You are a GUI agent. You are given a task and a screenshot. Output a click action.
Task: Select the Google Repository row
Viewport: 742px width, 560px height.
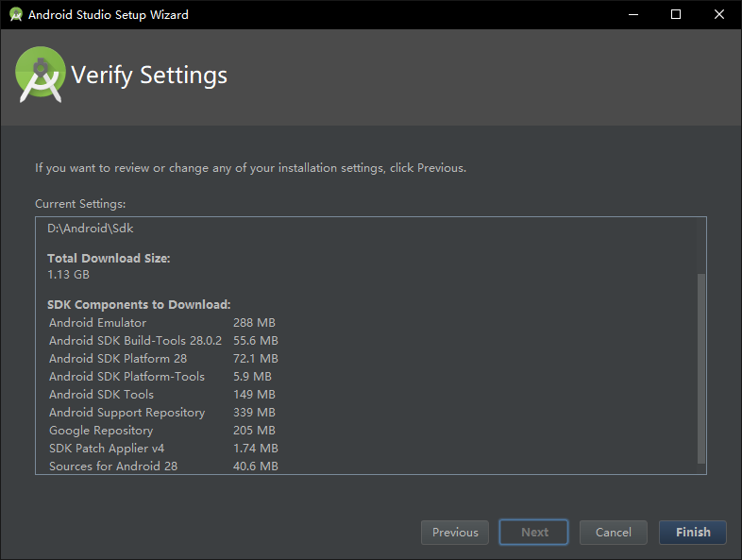pyautogui.click(x=162, y=431)
